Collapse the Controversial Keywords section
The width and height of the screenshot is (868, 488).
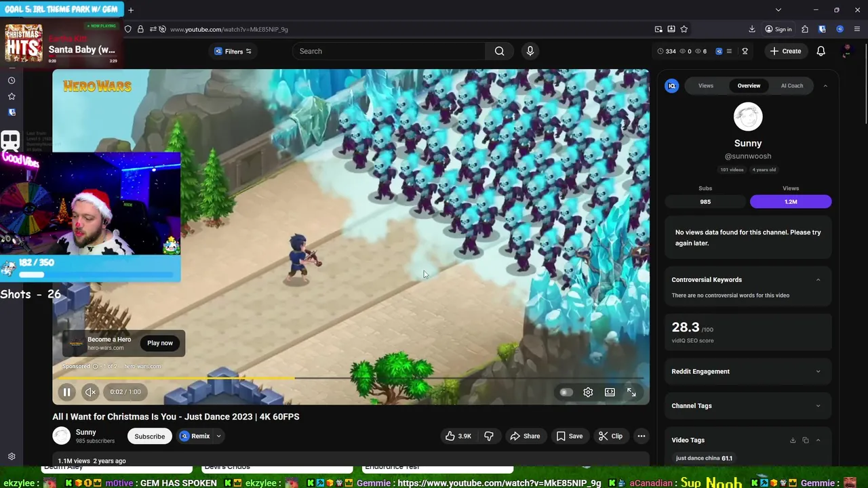pos(818,280)
